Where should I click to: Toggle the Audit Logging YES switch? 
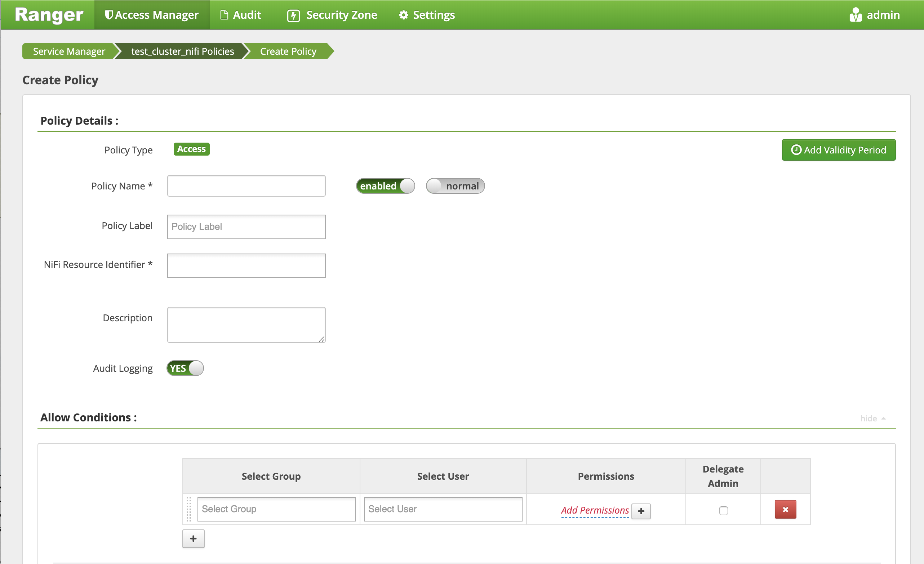pos(186,368)
